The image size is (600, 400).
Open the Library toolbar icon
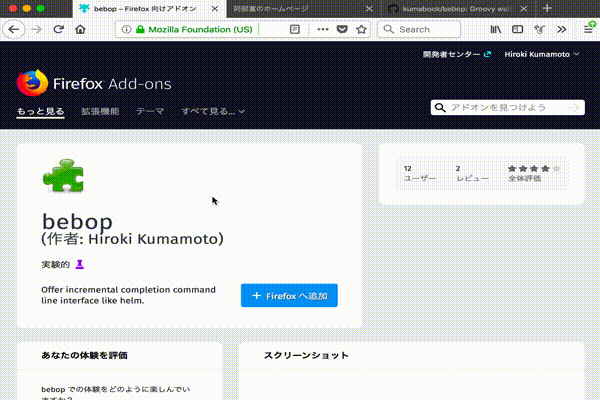(496, 29)
